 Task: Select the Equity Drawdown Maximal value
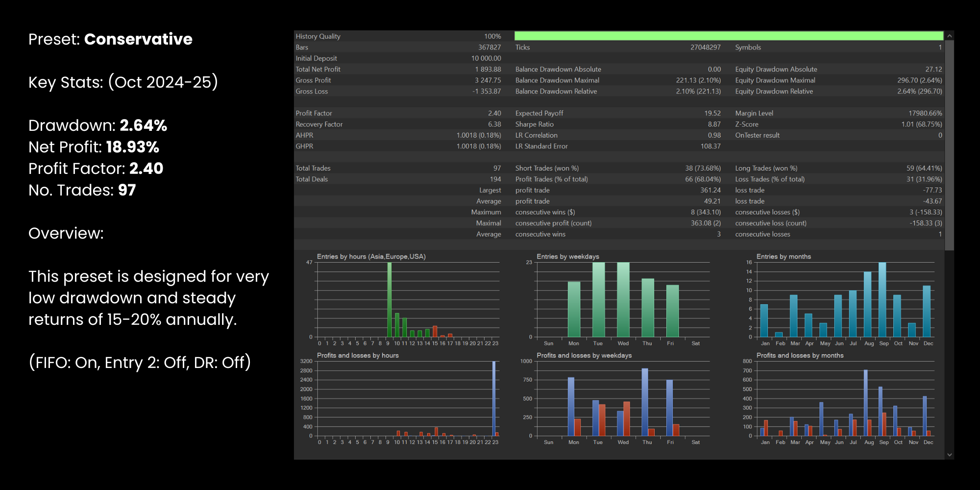[x=919, y=80]
